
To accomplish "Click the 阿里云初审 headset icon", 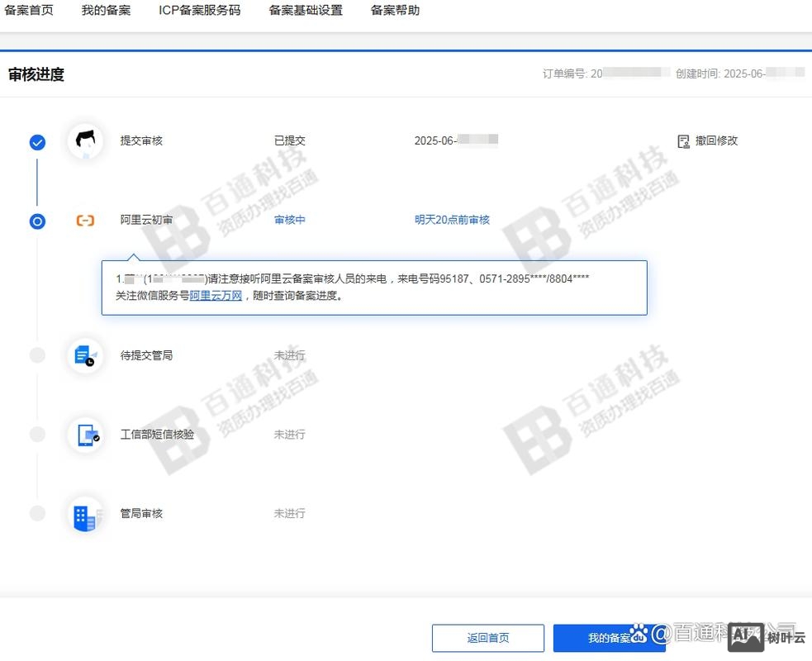I will pyautogui.click(x=86, y=221).
